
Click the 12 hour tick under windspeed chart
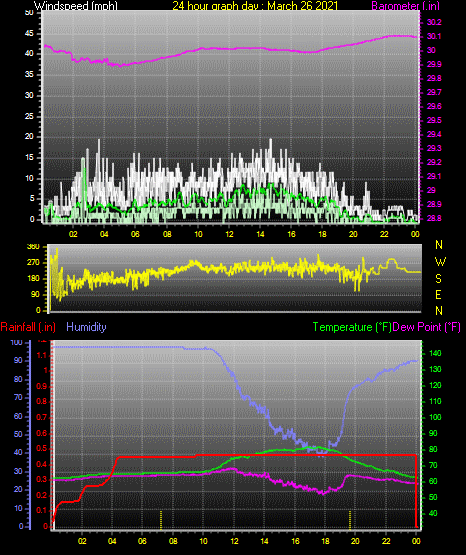tap(229, 234)
